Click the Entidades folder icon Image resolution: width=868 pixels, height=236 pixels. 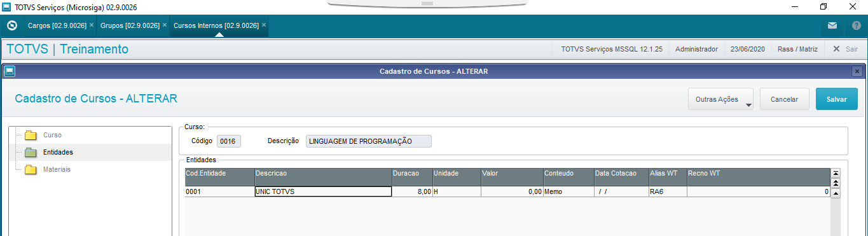(x=31, y=152)
